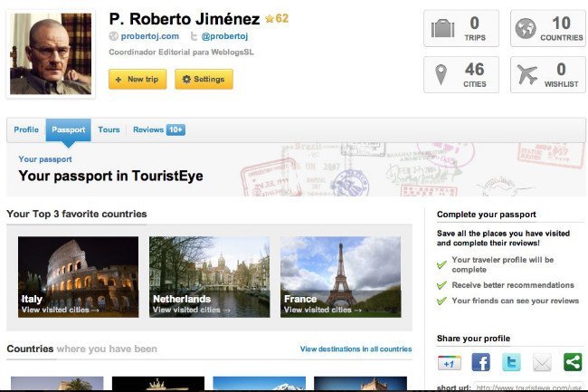588x392 pixels.
Task: Click the New trip button
Action: pos(138,79)
